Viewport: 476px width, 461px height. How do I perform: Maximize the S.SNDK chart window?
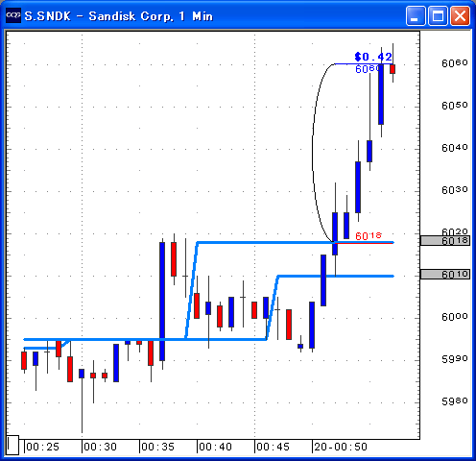[x=438, y=15]
